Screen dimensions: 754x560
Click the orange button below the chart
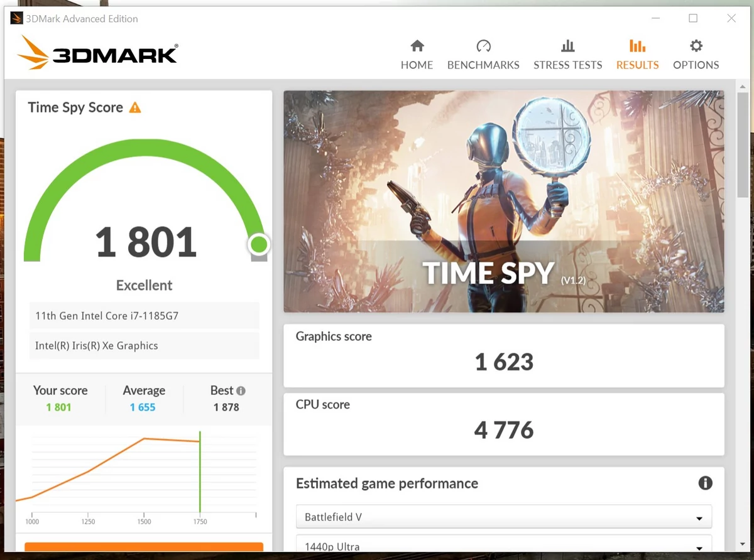144,547
